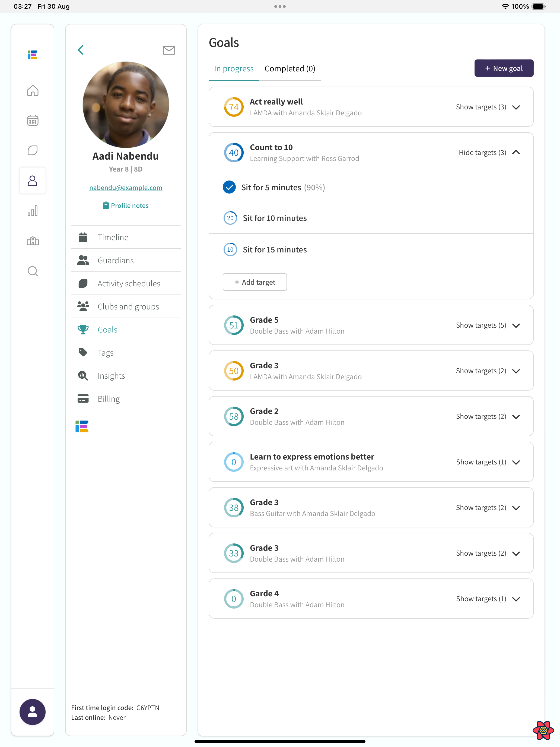Click the Billing card icon

[83, 398]
